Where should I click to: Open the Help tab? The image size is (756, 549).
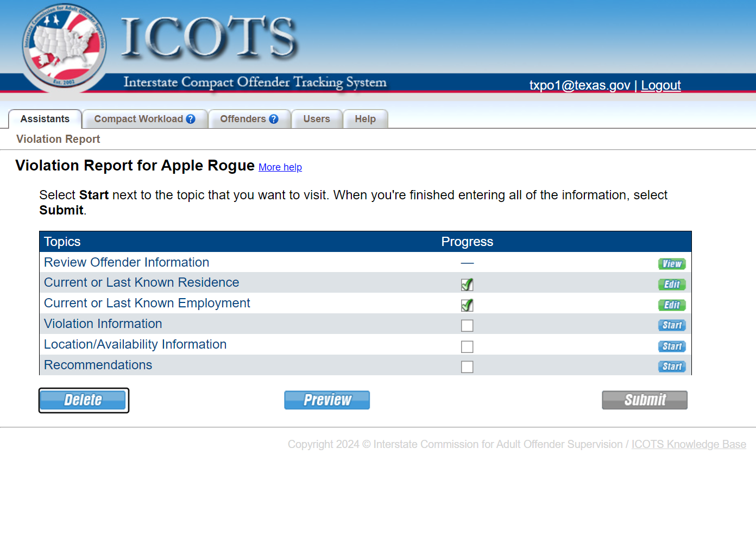[x=366, y=119]
